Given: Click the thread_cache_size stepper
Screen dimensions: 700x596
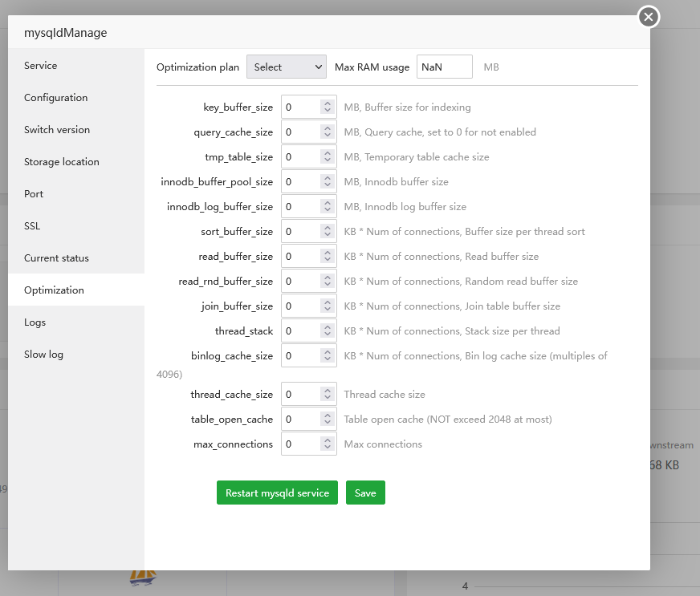Looking at the screenshot, I should tap(327, 395).
